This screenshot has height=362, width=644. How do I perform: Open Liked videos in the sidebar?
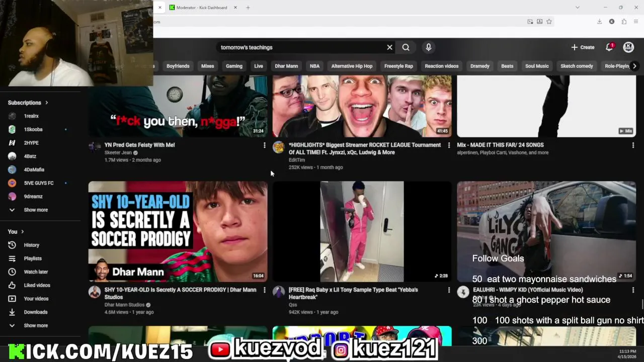40,285
